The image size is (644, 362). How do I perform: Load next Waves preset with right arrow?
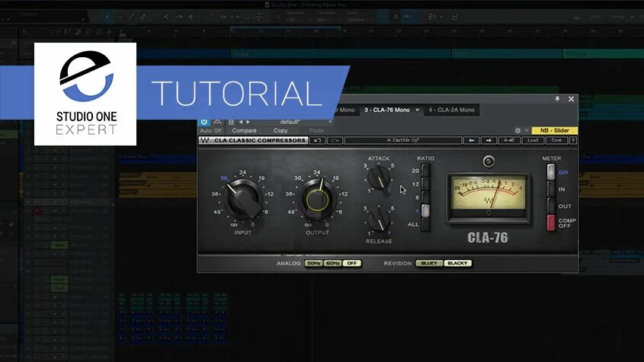click(489, 140)
